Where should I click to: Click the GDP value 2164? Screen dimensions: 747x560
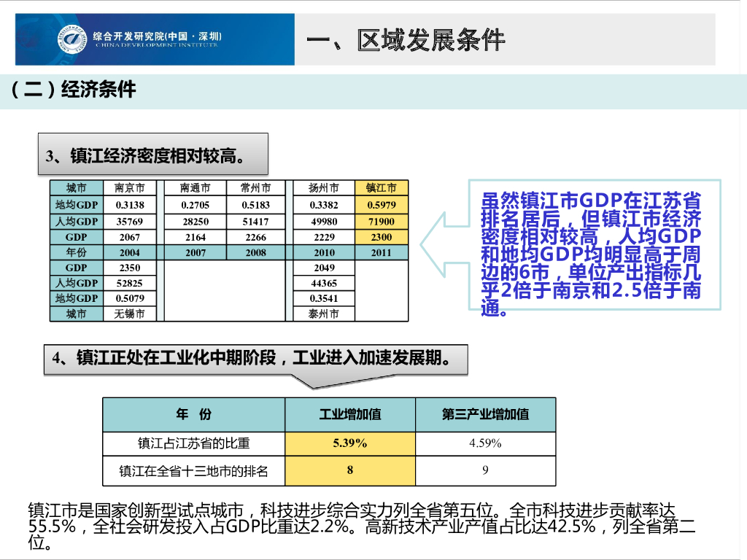tap(196, 237)
